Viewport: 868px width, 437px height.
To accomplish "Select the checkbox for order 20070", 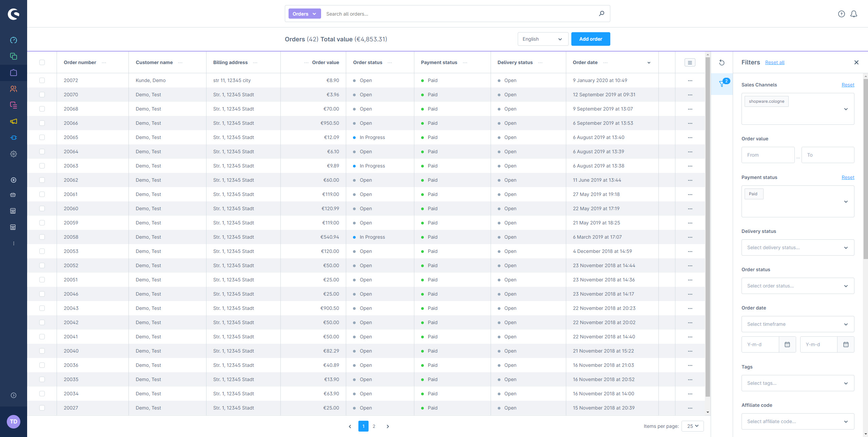I will [x=42, y=95].
